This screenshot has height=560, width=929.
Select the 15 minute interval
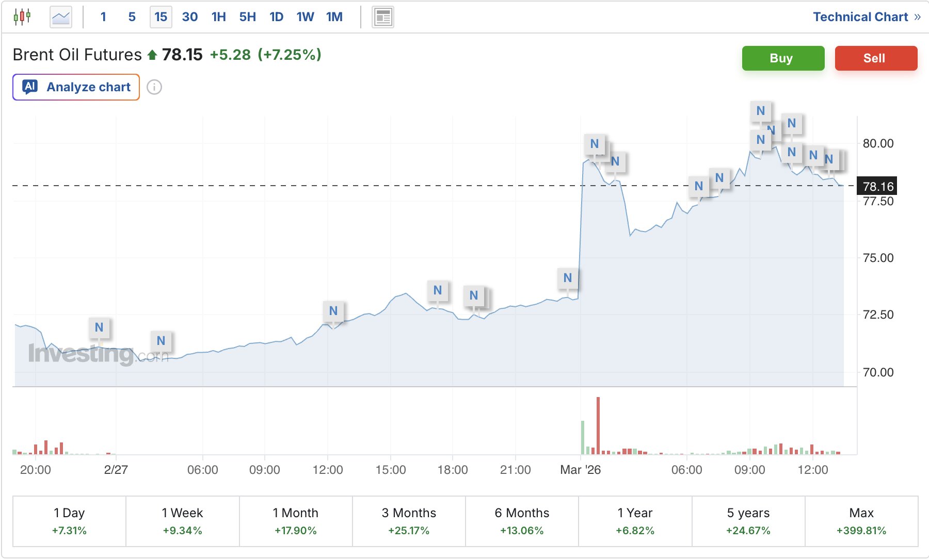pyautogui.click(x=161, y=17)
